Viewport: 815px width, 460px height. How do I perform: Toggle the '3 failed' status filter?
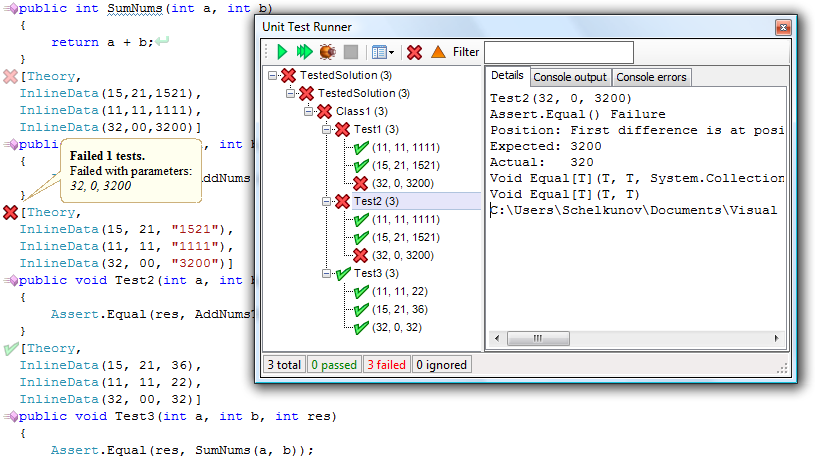[x=386, y=365]
